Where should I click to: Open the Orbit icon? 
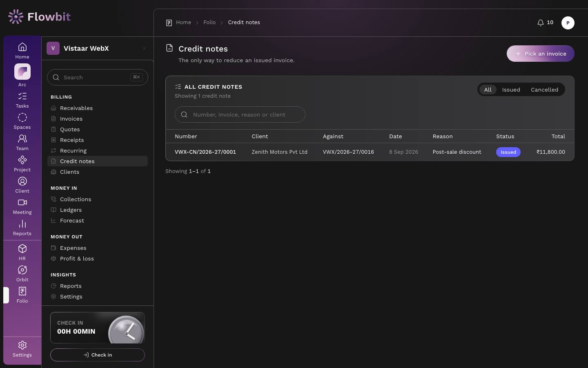click(22, 270)
